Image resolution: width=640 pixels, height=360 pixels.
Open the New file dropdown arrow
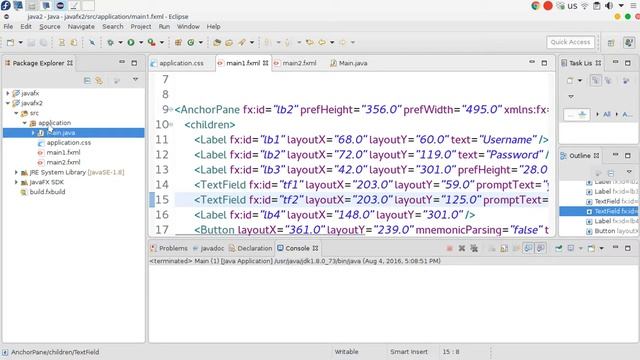pos(20,42)
